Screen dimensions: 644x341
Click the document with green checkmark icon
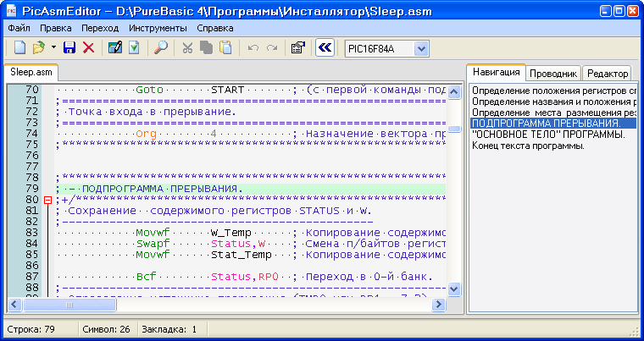pos(134,48)
